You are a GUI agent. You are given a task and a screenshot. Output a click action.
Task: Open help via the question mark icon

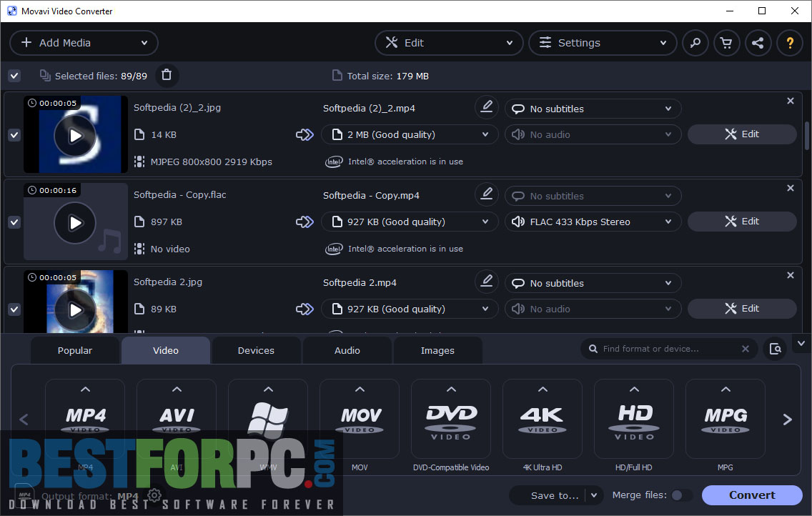790,43
